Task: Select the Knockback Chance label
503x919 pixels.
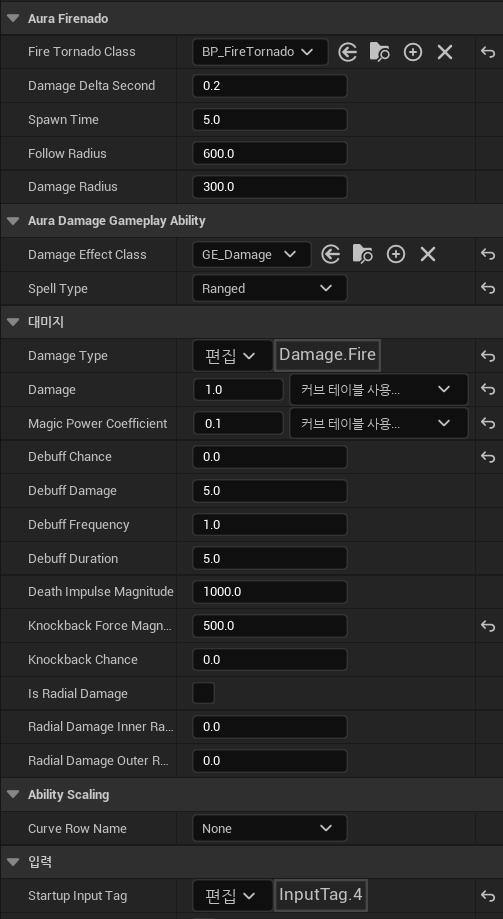Action: point(83,660)
